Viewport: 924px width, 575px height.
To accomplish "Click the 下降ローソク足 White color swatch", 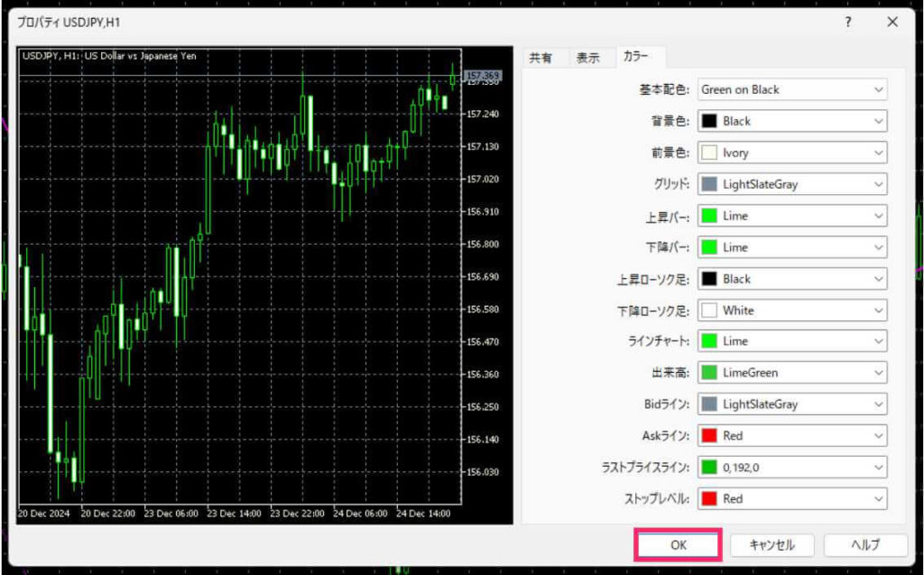I will [x=709, y=311].
